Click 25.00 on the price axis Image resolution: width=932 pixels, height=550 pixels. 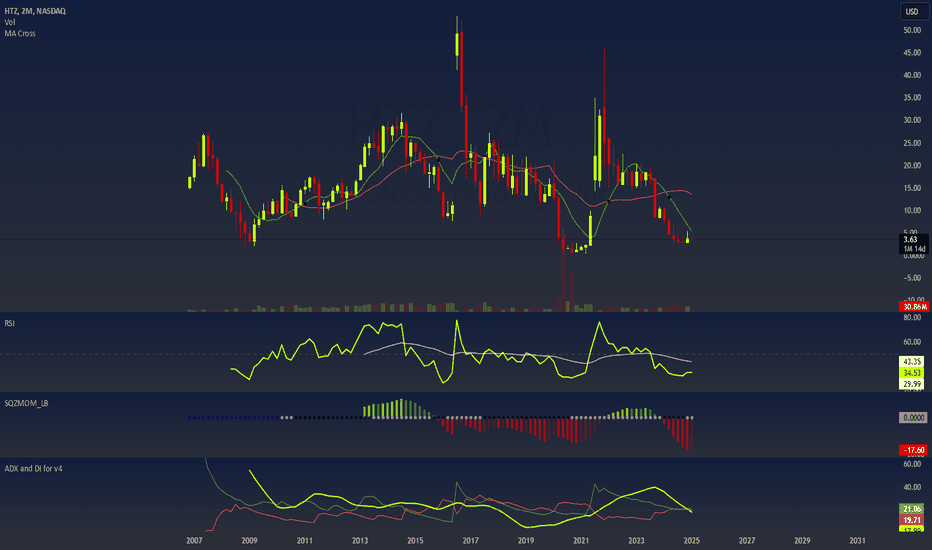point(912,143)
